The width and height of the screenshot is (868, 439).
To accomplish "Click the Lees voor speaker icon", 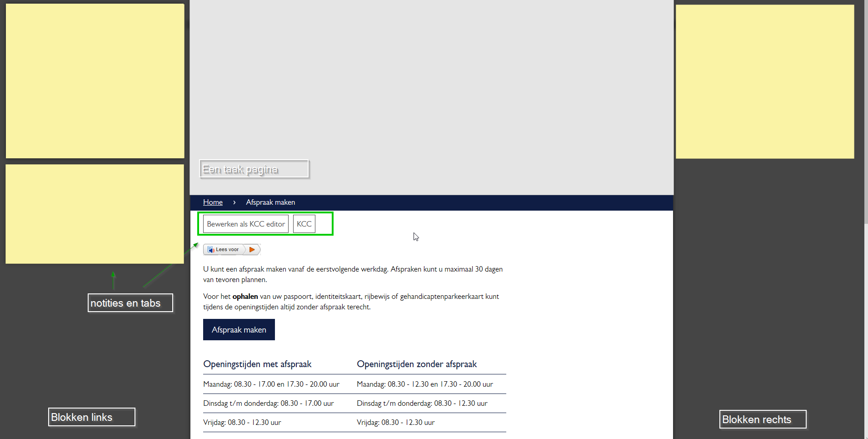I will (x=211, y=250).
